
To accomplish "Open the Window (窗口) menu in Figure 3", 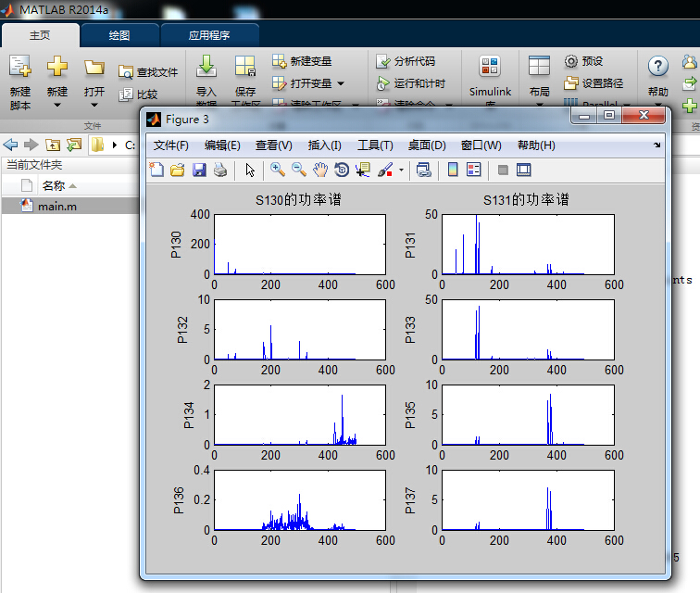I will [x=481, y=145].
